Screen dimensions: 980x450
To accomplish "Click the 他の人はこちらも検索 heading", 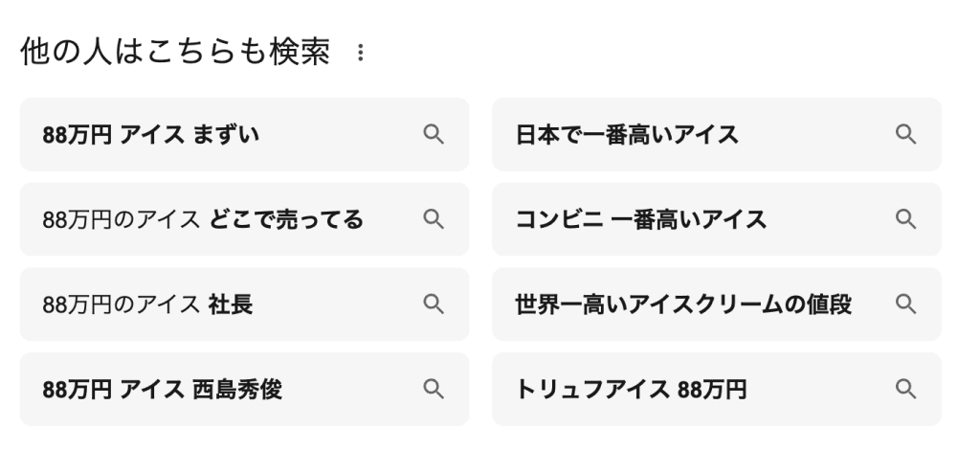I will [174, 54].
